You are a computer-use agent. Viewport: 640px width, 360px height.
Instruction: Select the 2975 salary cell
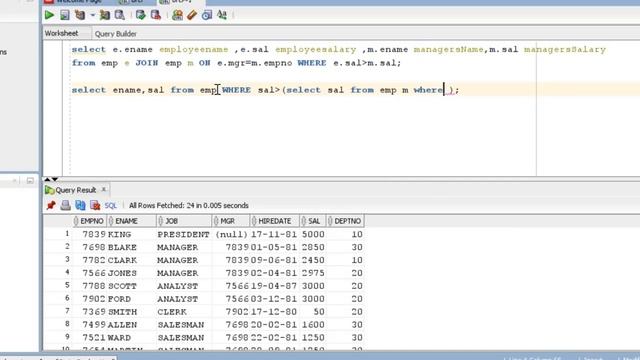(313, 273)
